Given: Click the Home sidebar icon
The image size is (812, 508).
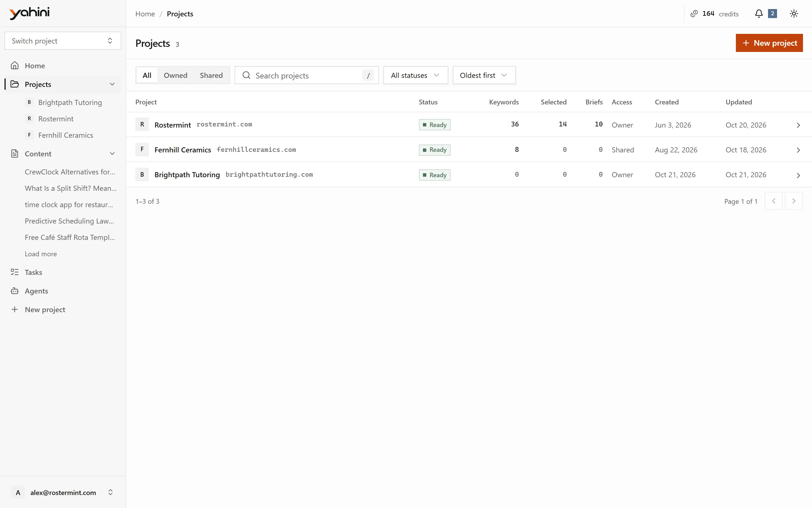Looking at the screenshot, I should pyautogui.click(x=14, y=65).
